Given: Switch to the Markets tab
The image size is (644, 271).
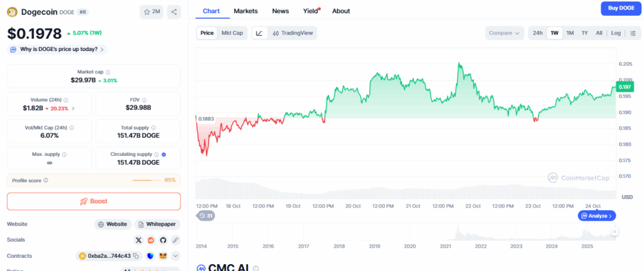Looking at the screenshot, I should pyautogui.click(x=245, y=11).
